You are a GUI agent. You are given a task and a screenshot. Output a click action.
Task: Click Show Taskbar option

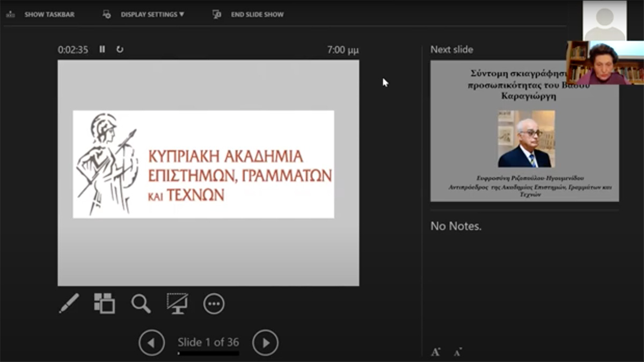(x=49, y=14)
